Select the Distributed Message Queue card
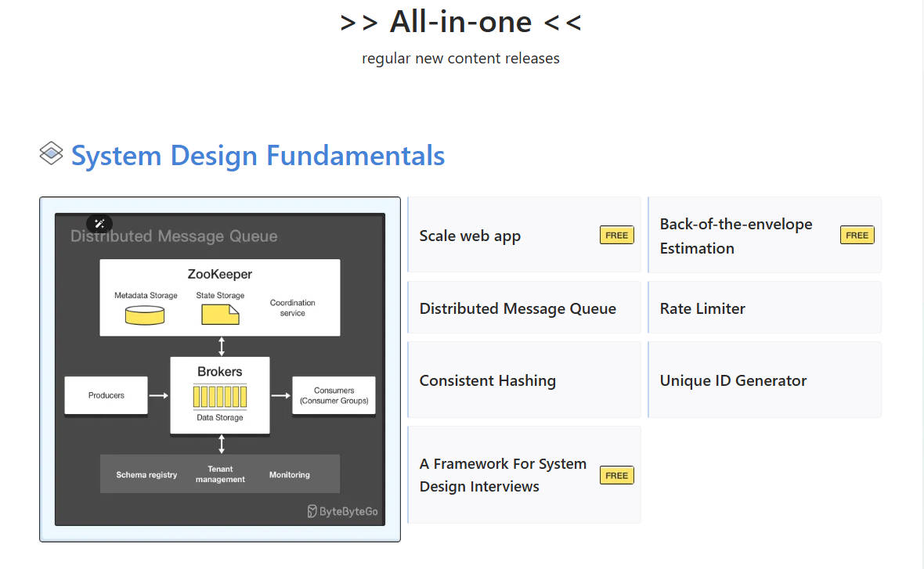 click(x=518, y=308)
